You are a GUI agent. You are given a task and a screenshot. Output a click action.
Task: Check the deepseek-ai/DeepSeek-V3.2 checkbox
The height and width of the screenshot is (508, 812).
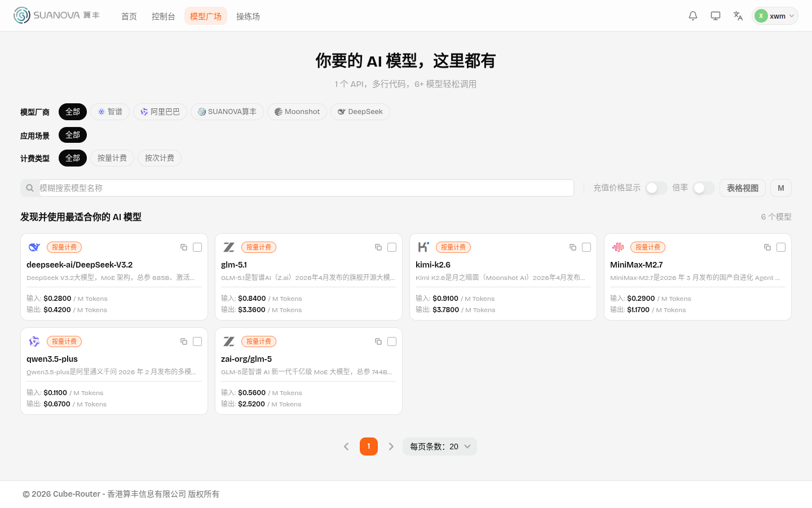[197, 247]
